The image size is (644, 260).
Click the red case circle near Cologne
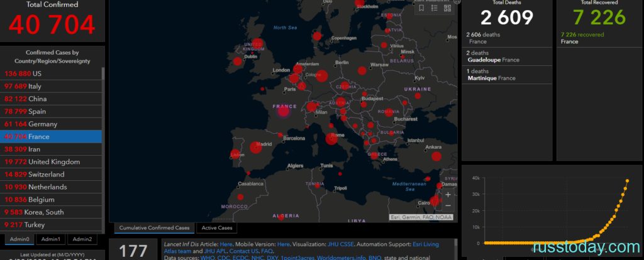(322, 76)
